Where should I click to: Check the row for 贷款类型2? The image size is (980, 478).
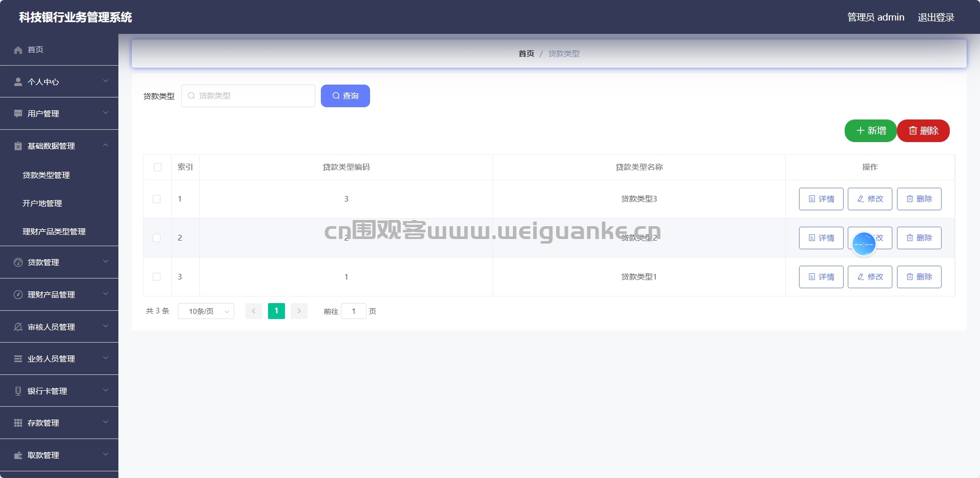(157, 238)
